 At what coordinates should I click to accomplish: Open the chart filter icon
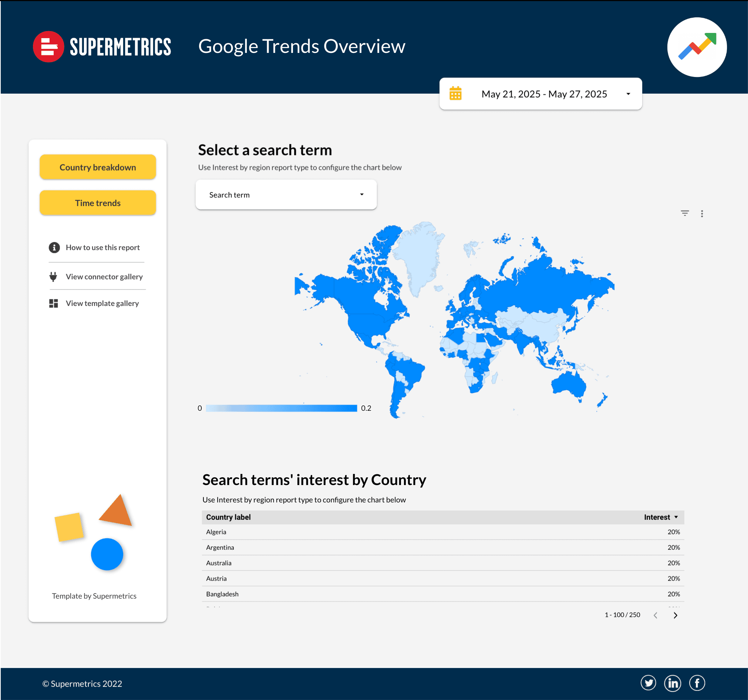pyautogui.click(x=685, y=213)
